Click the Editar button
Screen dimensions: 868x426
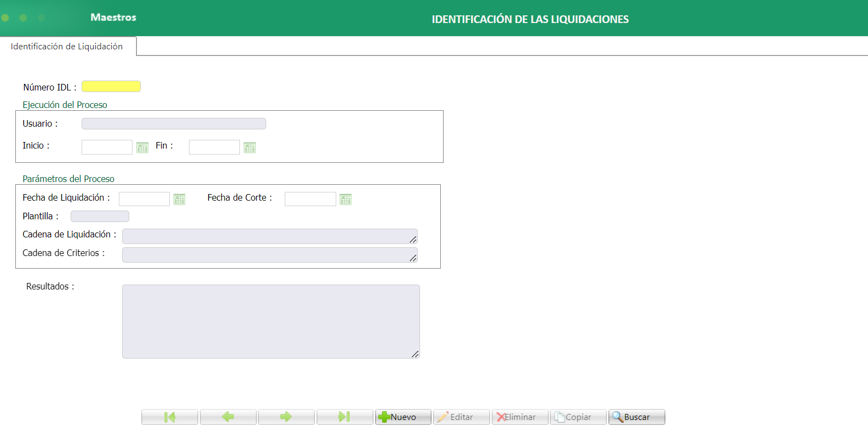(461, 417)
